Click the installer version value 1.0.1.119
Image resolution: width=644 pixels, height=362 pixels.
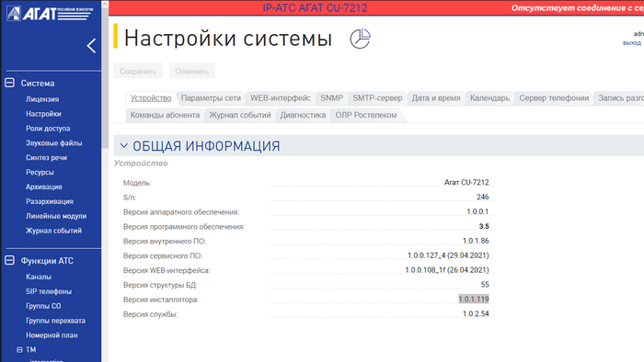474,300
